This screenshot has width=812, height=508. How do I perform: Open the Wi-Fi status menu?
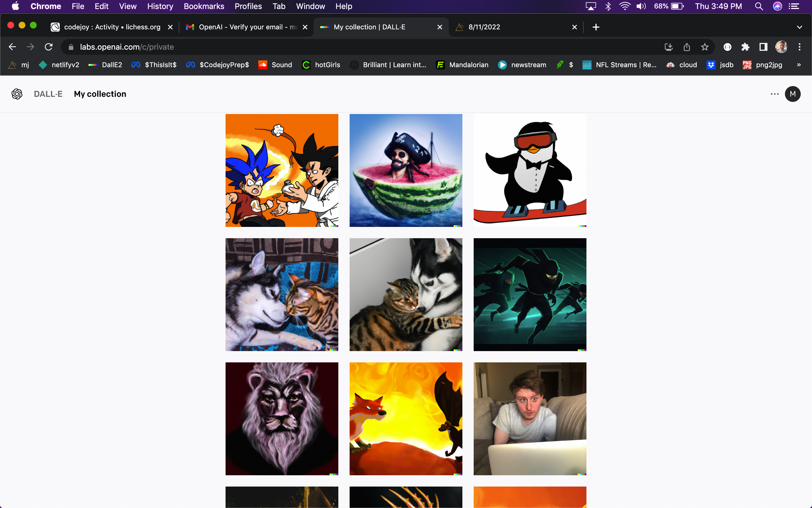(x=625, y=6)
